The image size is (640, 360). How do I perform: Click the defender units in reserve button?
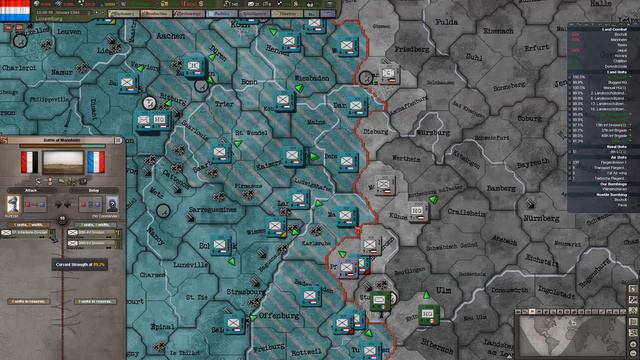[95, 302]
